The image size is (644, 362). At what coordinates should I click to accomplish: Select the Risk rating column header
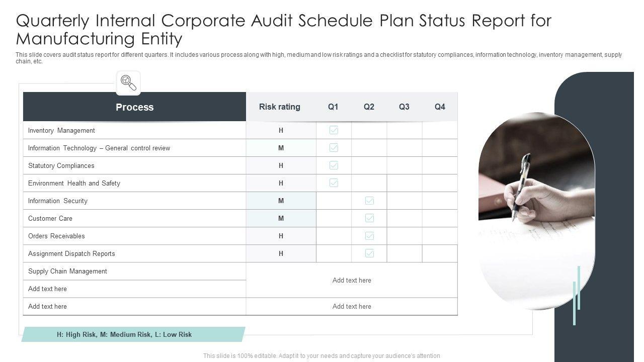(279, 107)
